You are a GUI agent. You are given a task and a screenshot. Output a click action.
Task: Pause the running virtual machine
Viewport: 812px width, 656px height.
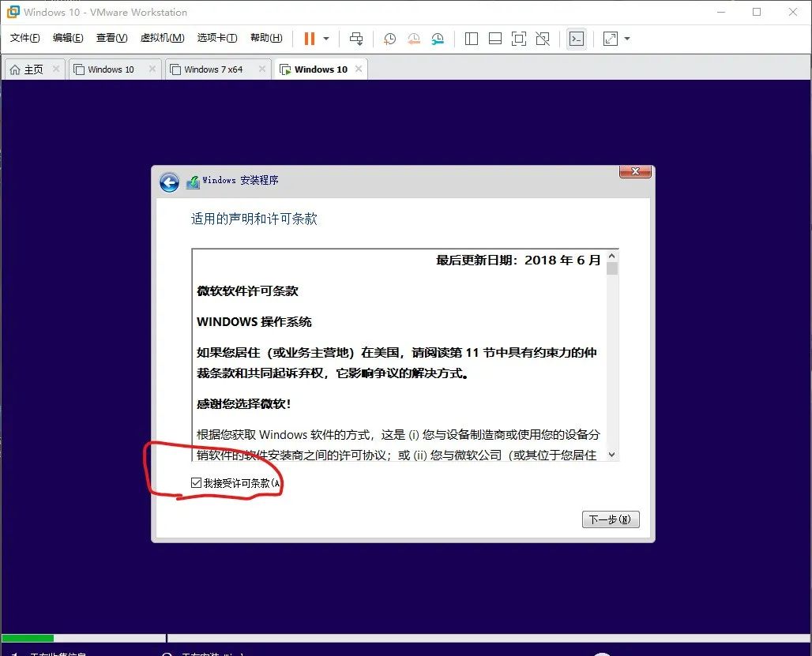(309, 38)
